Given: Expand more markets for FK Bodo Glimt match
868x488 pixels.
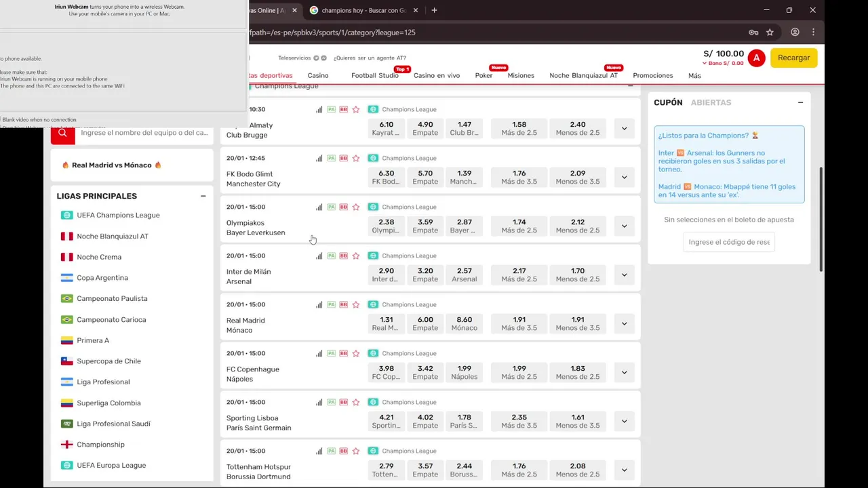Looking at the screenshot, I should coord(625,177).
